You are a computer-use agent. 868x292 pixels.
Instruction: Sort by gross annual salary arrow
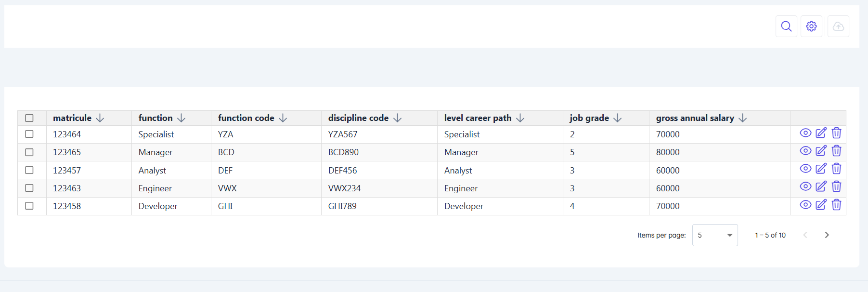tap(742, 118)
